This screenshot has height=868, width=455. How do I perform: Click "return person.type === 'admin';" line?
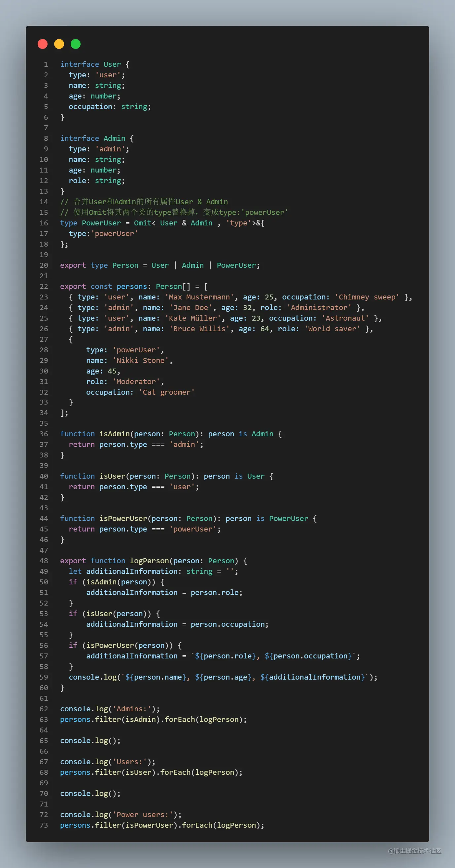coord(136,445)
